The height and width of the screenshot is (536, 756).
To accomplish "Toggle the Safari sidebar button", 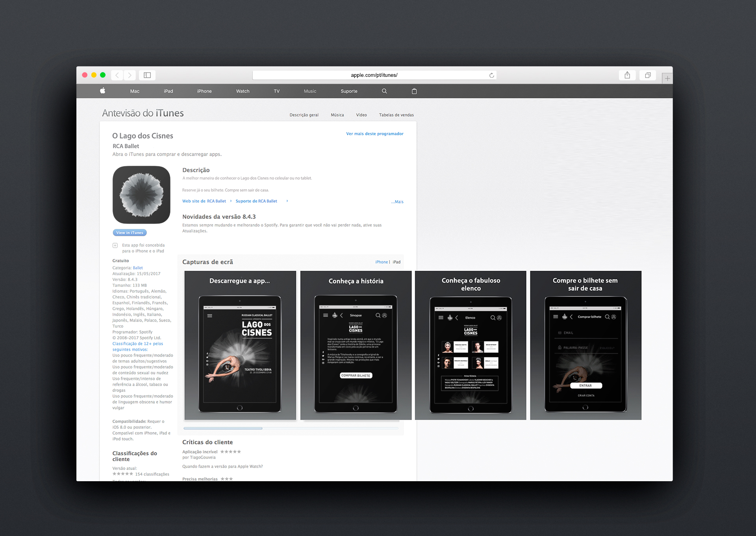I will [147, 75].
